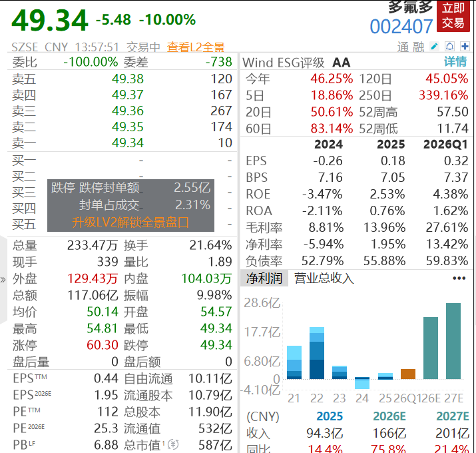This screenshot has height=453, width=476.
Task: Click the 250日 return 339.16%
Action: click(443, 95)
